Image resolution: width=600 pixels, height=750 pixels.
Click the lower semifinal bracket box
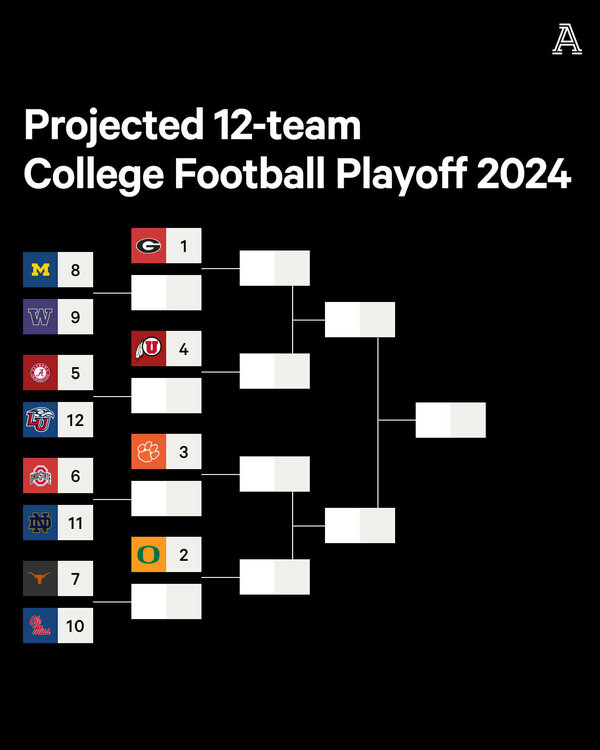pyautogui.click(x=360, y=525)
